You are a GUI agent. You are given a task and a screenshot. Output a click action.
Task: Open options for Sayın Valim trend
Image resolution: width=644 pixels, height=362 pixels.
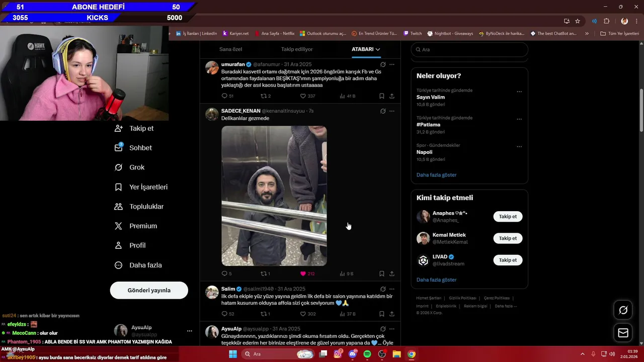[x=519, y=92]
